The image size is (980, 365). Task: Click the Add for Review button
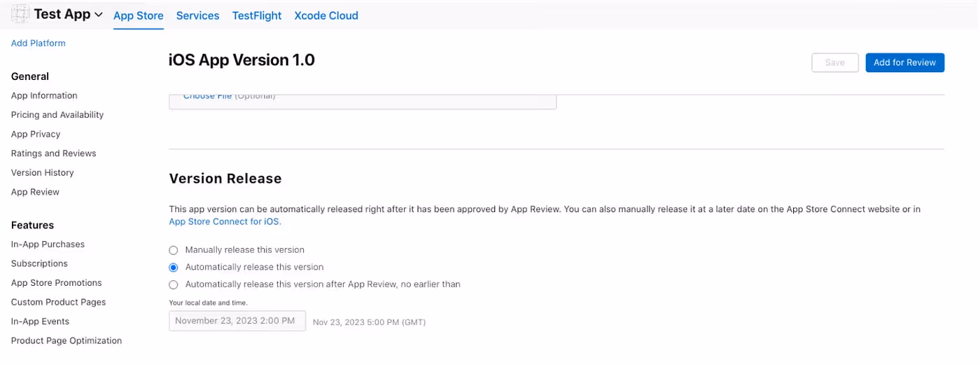click(905, 62)
